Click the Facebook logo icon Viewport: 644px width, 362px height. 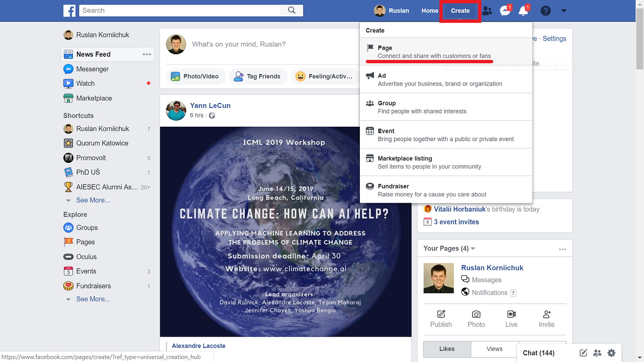click(69, 10)
